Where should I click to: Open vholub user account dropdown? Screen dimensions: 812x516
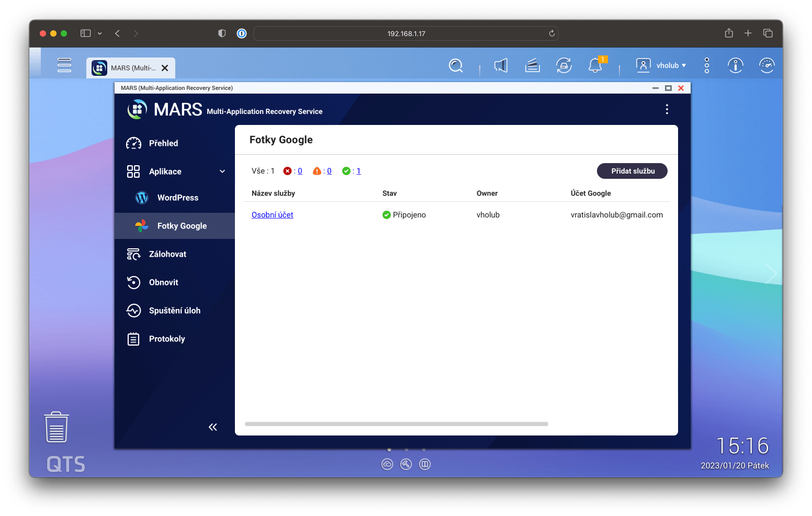pos(661,65)
